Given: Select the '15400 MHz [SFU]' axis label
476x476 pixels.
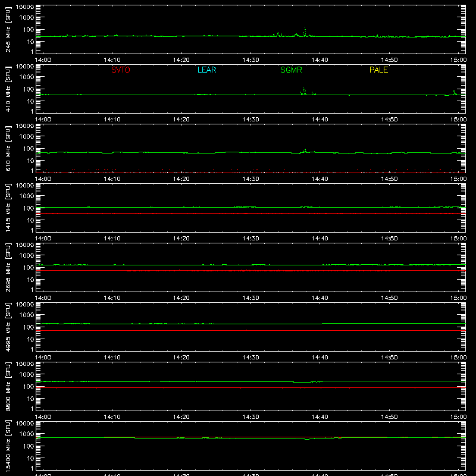Looking at the screenshot, I should (8, 446).
